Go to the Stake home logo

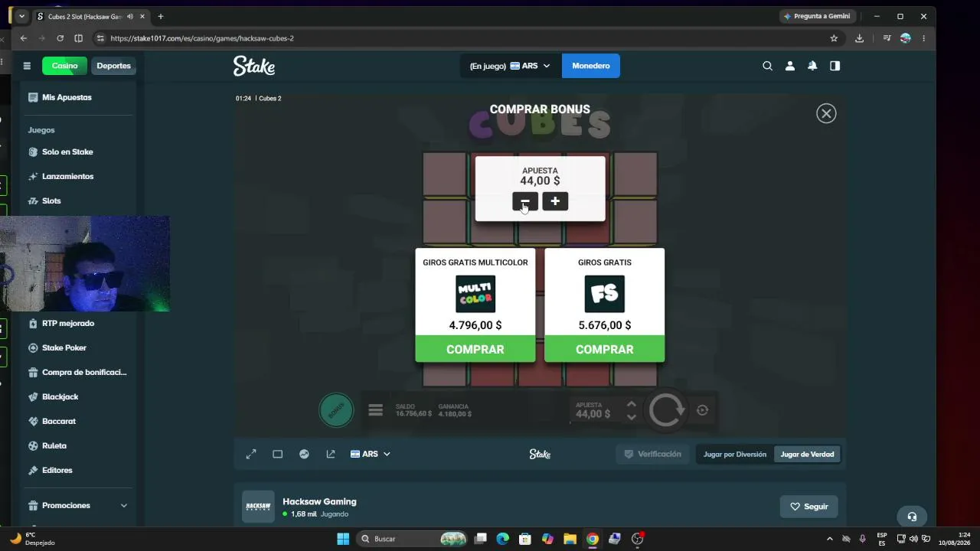tap(254, 66)
